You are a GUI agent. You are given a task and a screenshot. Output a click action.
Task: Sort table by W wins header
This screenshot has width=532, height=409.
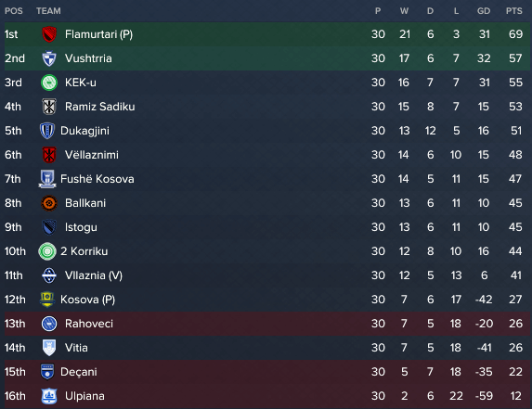(x=404, y=11)
